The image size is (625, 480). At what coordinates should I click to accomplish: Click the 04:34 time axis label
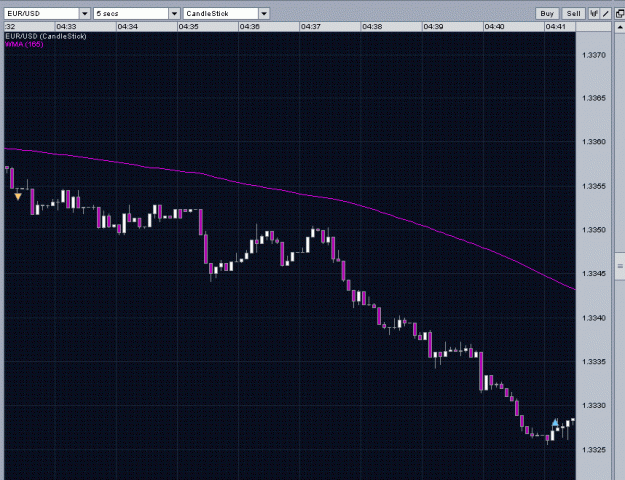(x=128, y=27)
